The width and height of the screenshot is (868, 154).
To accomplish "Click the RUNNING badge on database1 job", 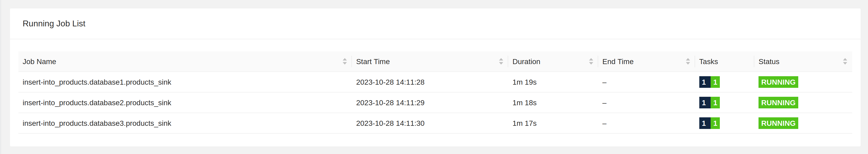I will coord(778,82).
